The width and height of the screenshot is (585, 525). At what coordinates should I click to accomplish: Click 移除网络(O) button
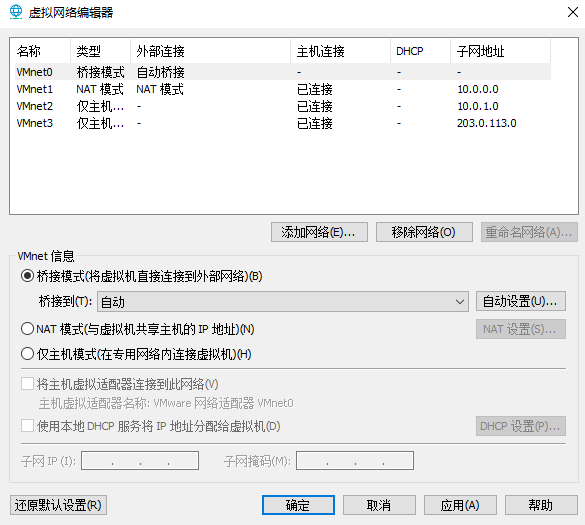tap(424, 232)
